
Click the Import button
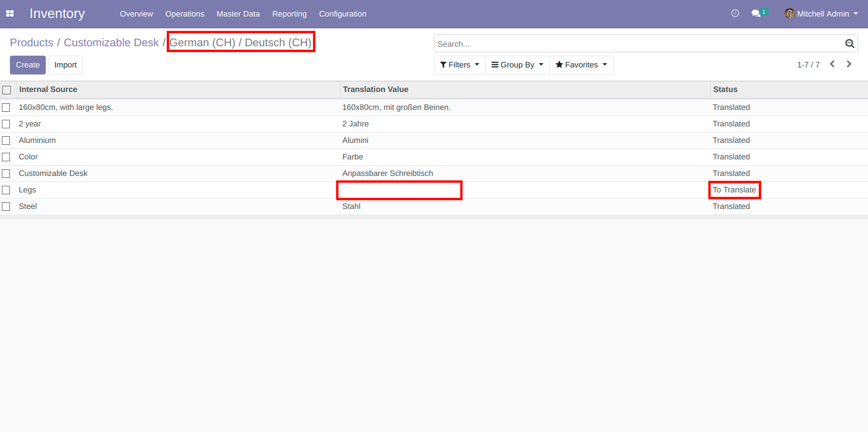66,65
